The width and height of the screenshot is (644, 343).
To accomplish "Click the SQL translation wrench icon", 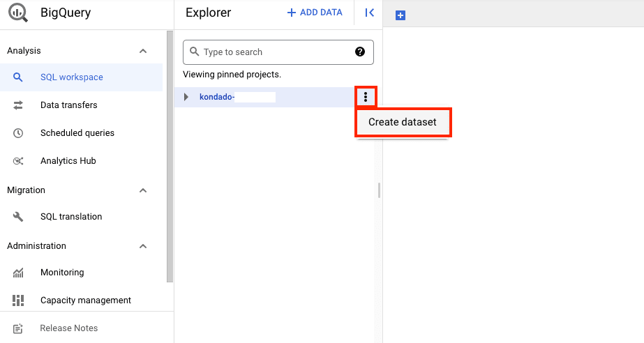I will pos(18,217).
